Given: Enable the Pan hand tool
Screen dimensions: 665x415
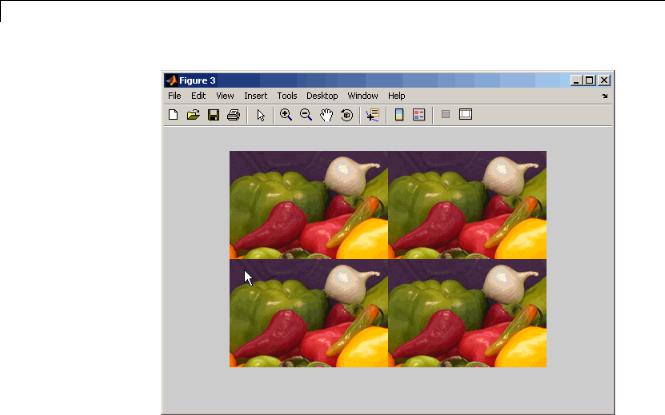Looking at the screenshot, I should 326,115.
